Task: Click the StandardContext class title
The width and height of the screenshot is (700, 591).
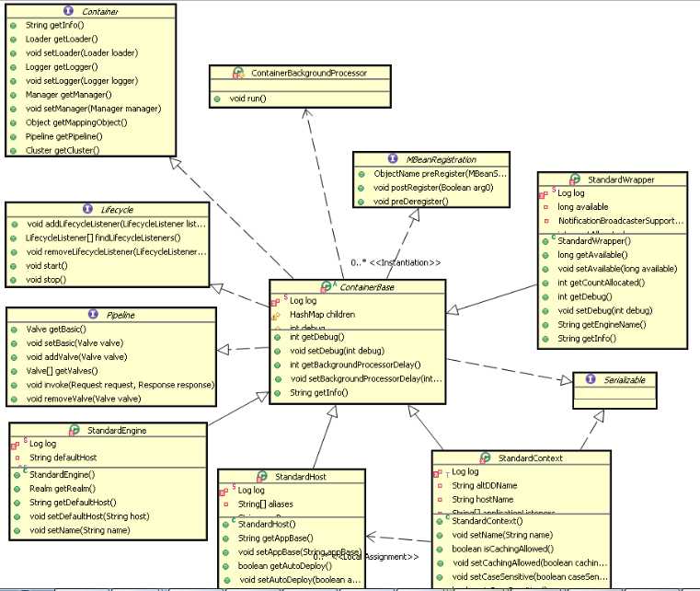Action: 531,458
